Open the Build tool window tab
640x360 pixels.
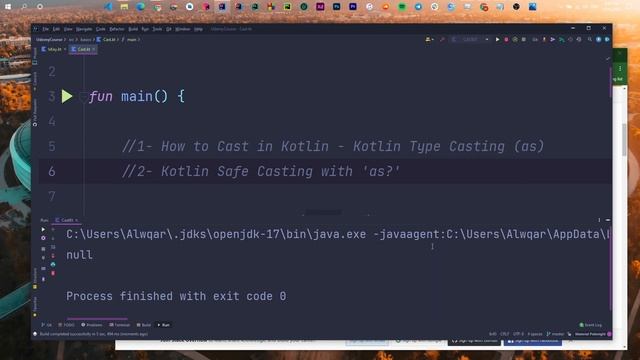pyautogui.click(x=144, y=325)
